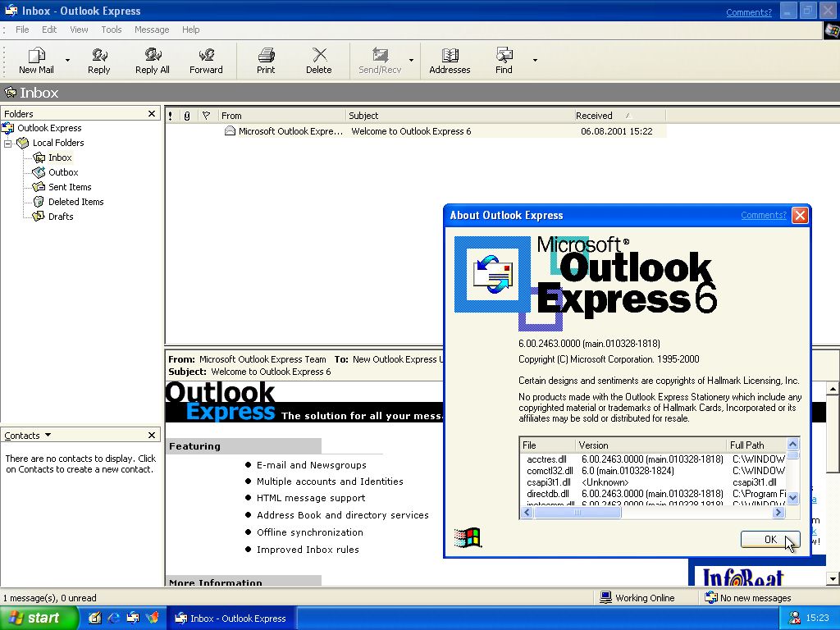The image size is (840, 630).
Task: Open the New Mail stationery dropdown arrow
Action: point(67,60)
